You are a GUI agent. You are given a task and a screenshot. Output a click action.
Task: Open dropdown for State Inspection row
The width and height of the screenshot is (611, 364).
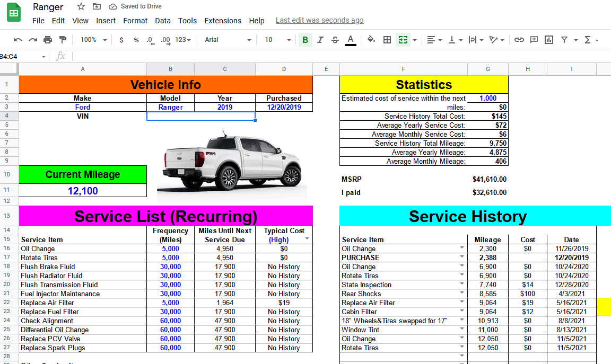(x=462, y=284)
